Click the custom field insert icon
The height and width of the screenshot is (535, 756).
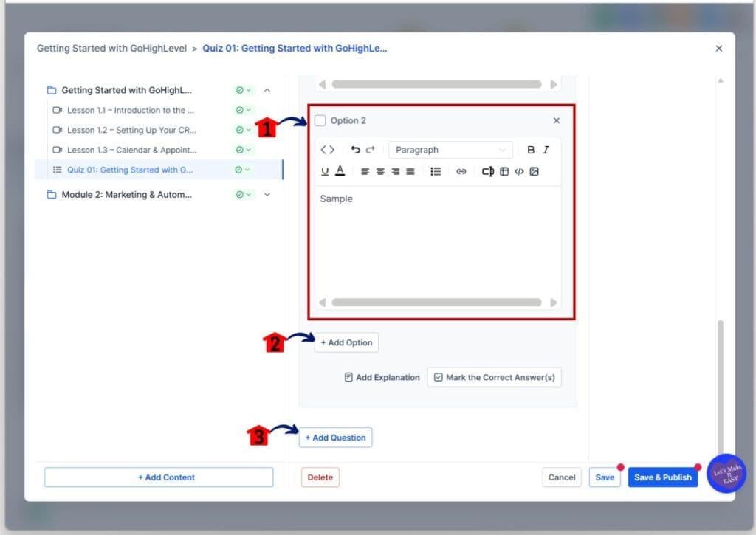point(488,172)
